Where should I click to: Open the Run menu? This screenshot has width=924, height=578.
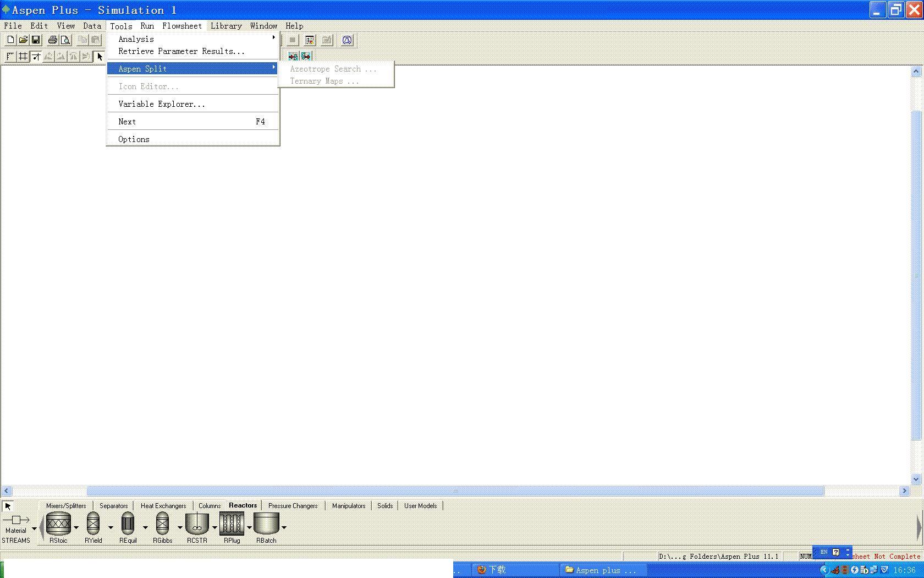click(147, 26)
